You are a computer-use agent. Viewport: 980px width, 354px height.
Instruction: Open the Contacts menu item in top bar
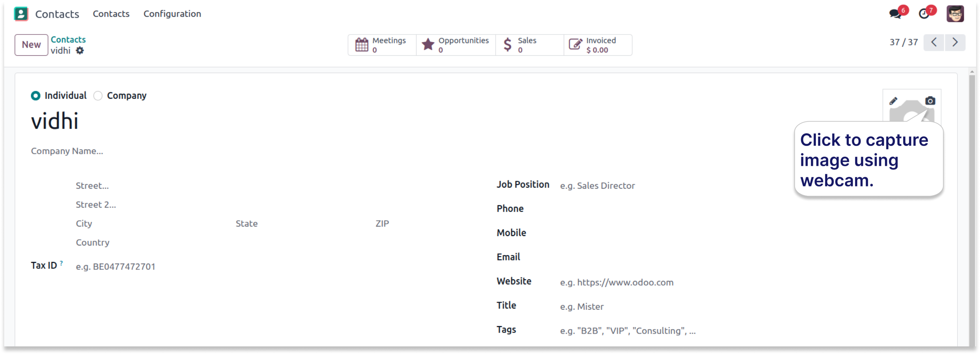pyautogui.click(x=111, y=14)
